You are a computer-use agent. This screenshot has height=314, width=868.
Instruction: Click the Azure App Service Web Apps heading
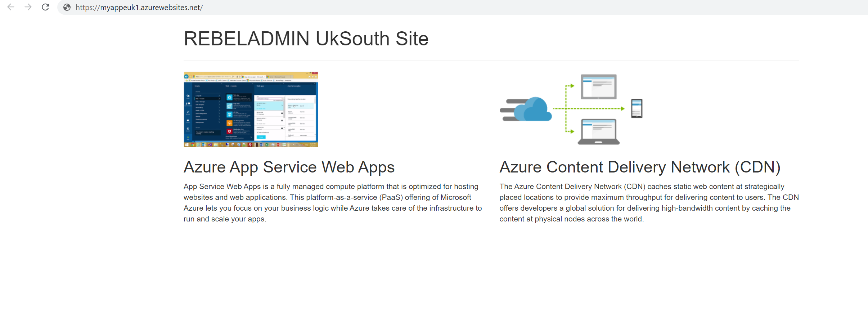(x=289, y=167)
